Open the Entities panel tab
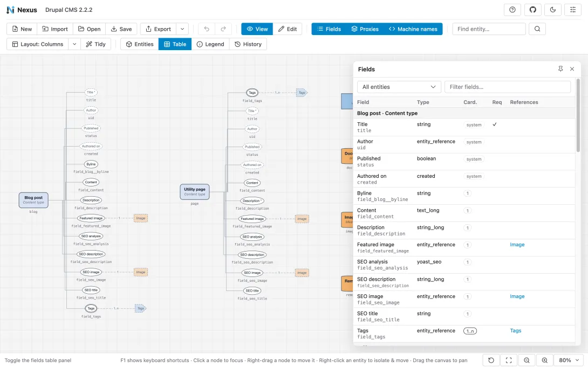Screen dimensions: 588x367 [x=140, y=44]
